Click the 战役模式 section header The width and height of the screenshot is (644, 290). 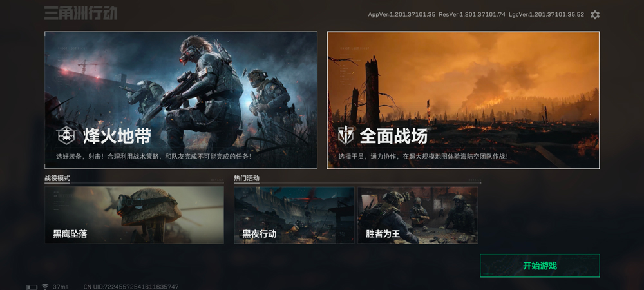[57, 179]
